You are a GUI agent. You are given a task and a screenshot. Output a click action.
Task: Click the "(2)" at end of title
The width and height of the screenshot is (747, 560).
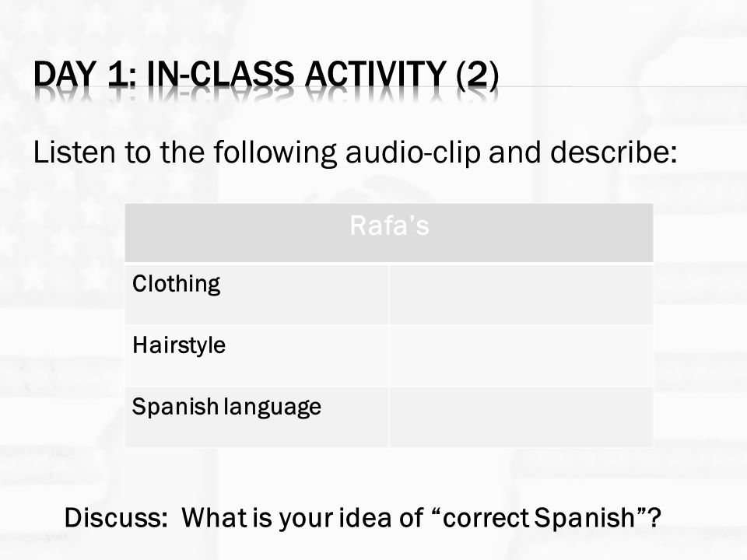pyautogui.click(x=477, y=75)
